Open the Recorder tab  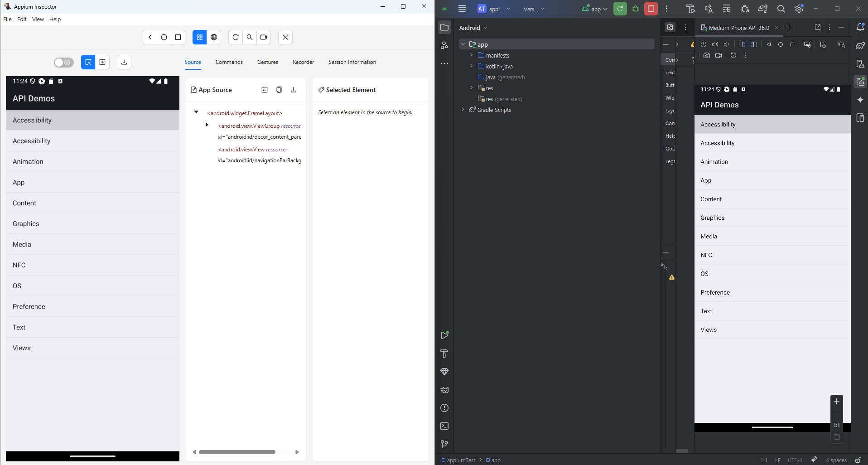303,62
